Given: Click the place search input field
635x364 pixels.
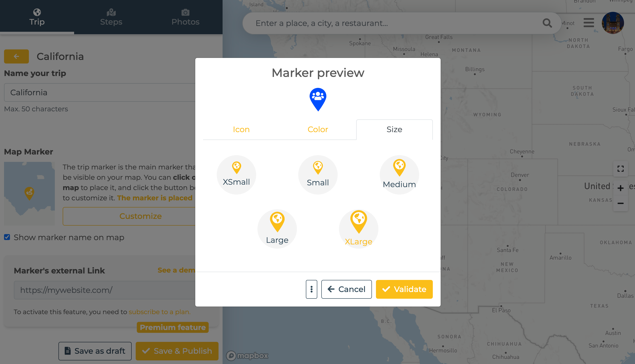Looking at the screenshot, I should pyautogui.click(x=395, y=23).
